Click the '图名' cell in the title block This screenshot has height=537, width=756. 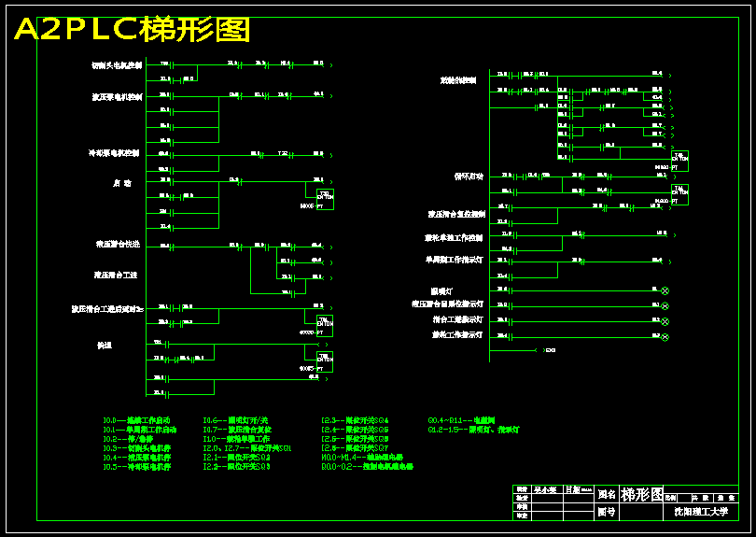[x=607, y=494]
